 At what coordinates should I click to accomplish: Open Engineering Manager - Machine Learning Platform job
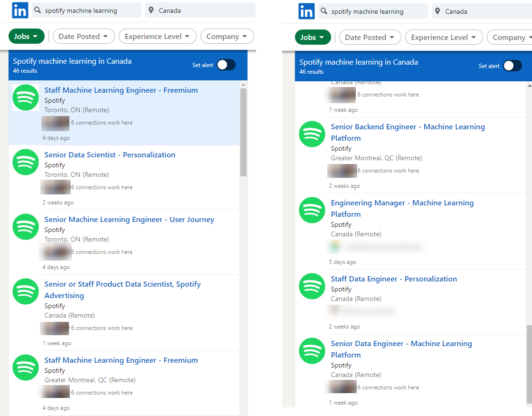click(402, 208)
